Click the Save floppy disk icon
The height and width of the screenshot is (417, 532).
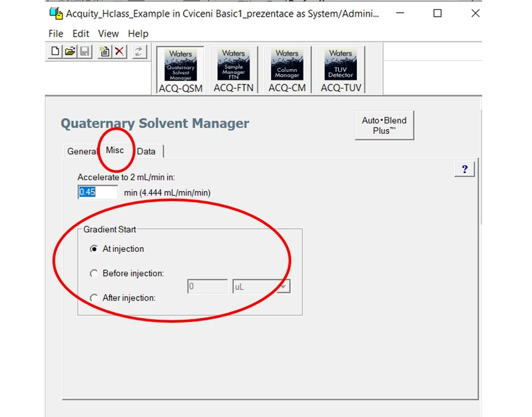tap(85, 51)
